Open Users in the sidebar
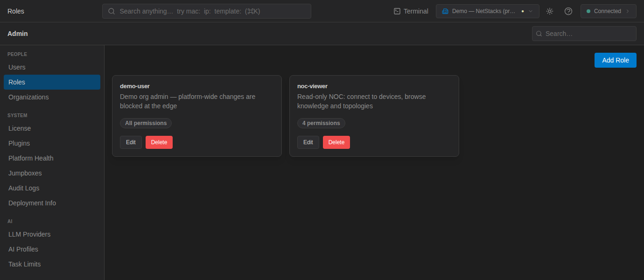The height and width of the screenshot is (280, 644). pyautogui.click(x=52, y=67)
